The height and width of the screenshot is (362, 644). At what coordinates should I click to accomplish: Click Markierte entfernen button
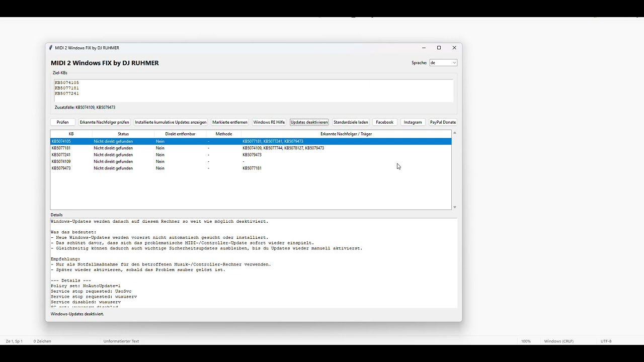click(x=230, y=122)
